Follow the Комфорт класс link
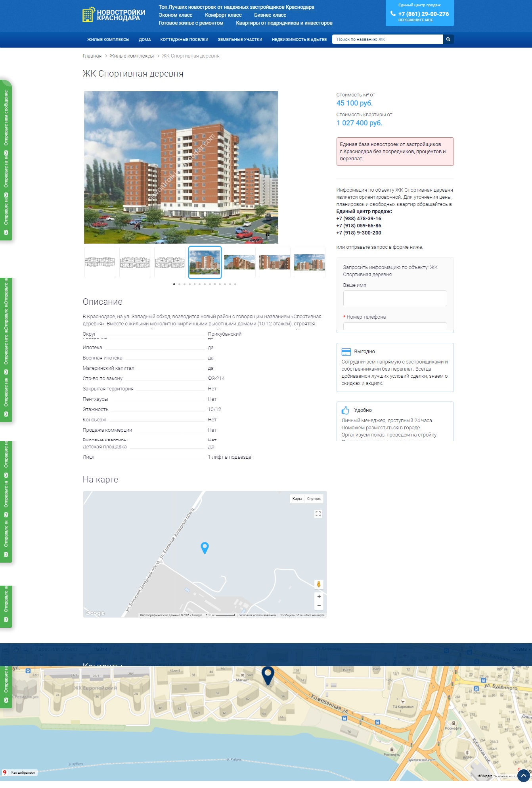Viewport: 532px width, 788px height. tap(223, 15)
